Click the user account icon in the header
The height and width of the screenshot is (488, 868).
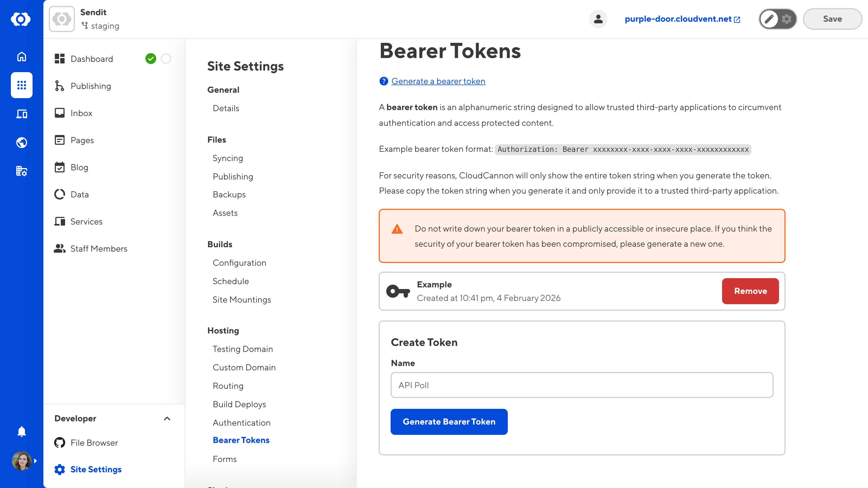pos(598,19)
